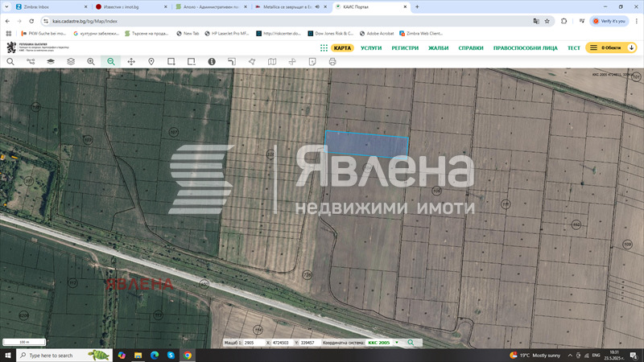Image resolution: width=644 pixels, height=362 pixels.
Task: Click the СПРАВКИ navigation link
Action: (x=471, y=47)
